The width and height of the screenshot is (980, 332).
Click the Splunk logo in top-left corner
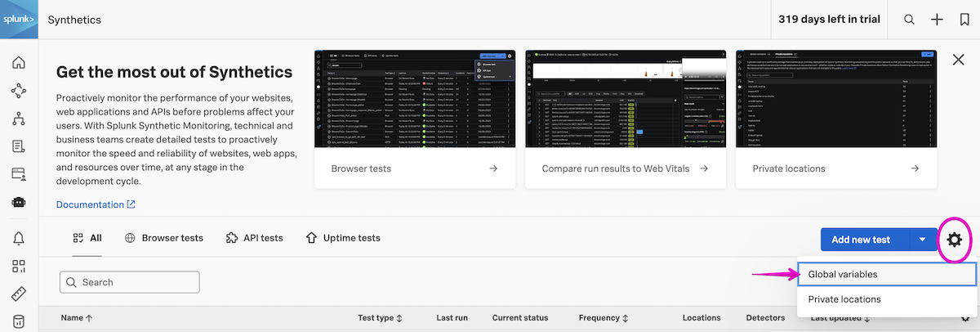click(19, 19)
